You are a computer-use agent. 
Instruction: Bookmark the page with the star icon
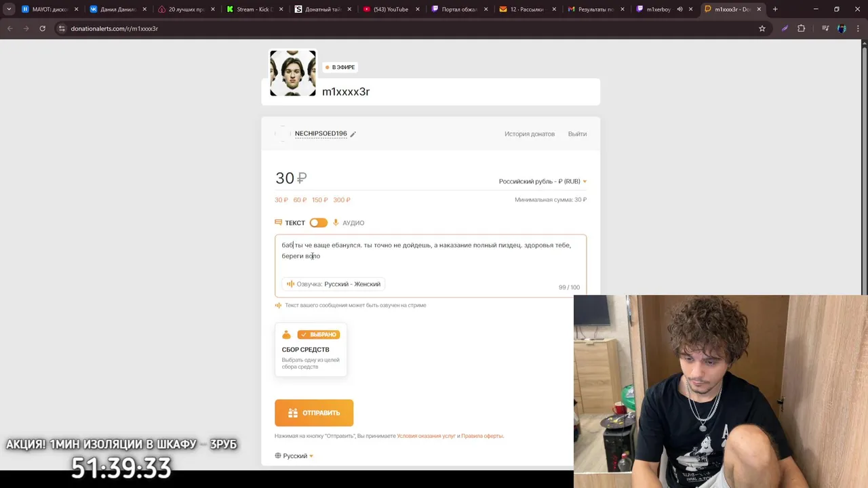tap(762, 28)
